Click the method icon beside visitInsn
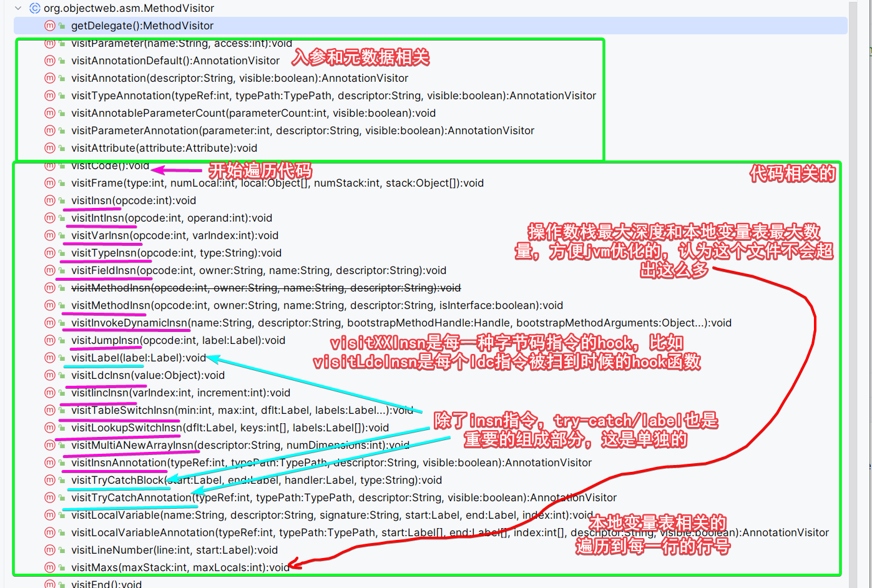This screenshot has width=872, height=588. pos(50,200)
